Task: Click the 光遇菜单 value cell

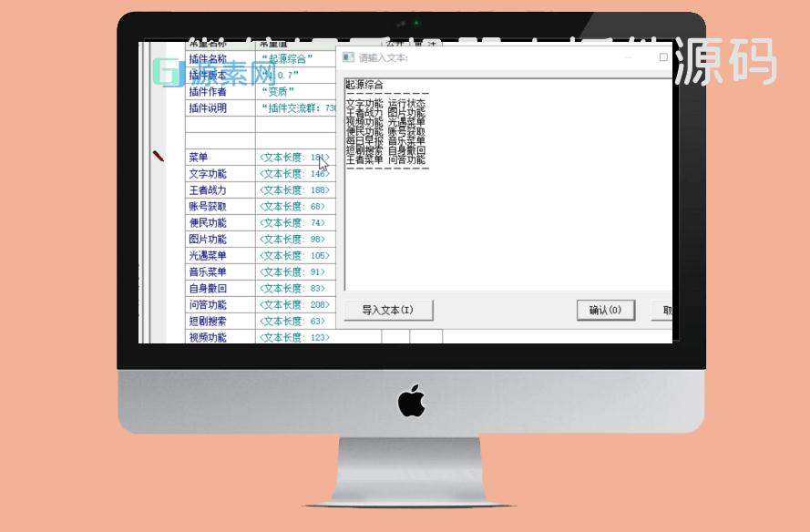Action: (x=294, y=256)
